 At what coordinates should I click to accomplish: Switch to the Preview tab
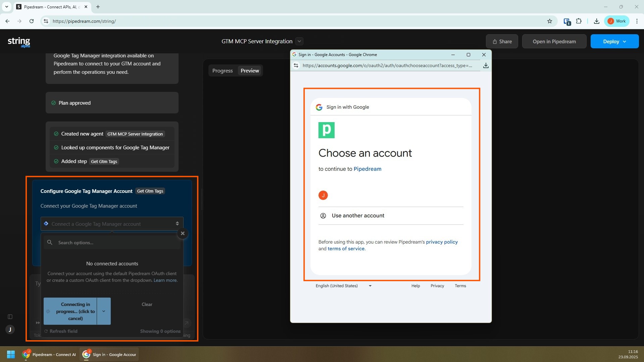tap(250, 71)
